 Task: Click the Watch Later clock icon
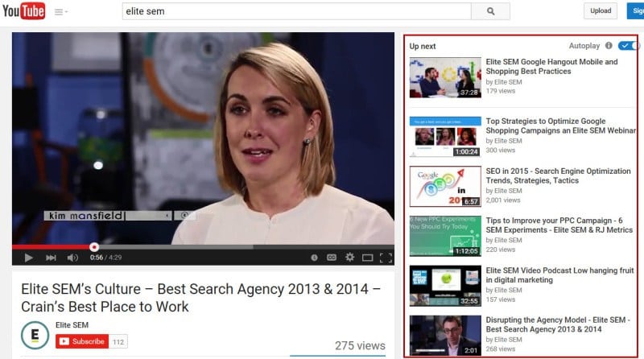(x=314, y=258)
